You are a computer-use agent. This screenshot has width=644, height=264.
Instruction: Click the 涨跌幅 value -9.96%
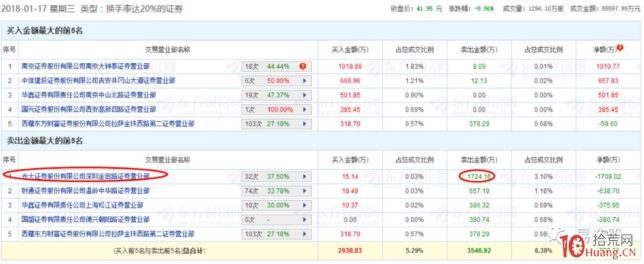pos(485,8)
